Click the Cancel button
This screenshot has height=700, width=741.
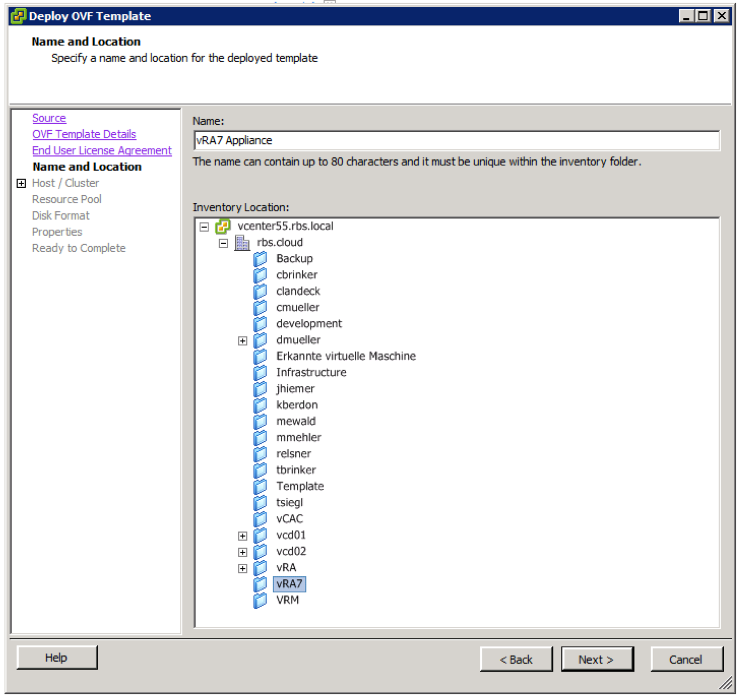pos(686,660)
